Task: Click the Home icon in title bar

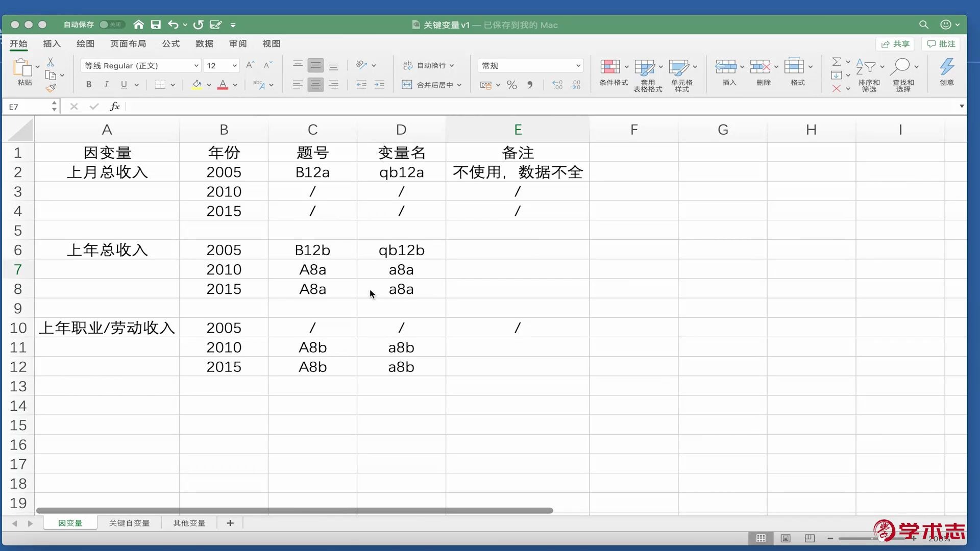Action: [x=138, y=24]
